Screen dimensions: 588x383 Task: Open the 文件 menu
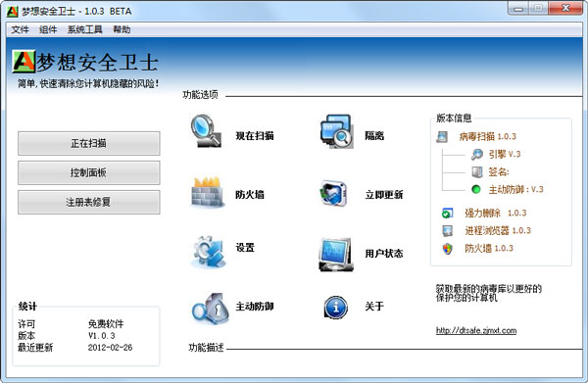pos(20,29)
